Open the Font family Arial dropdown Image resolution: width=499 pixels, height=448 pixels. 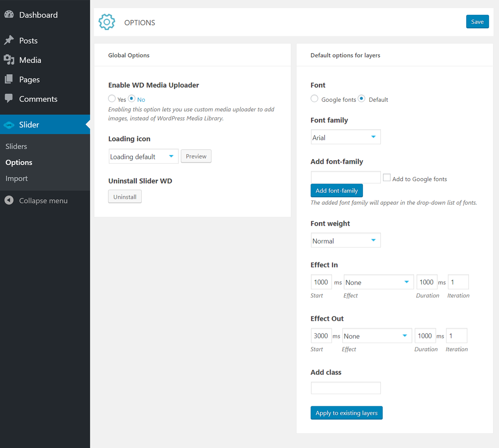point(345,137)
